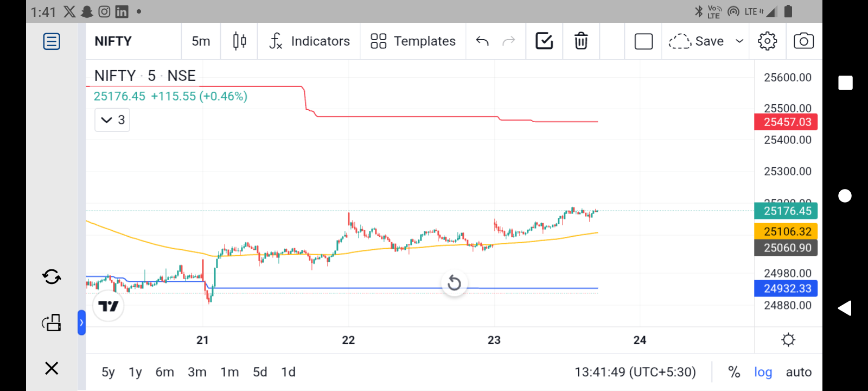
Task: Undo the last chart action
Action: point(482,41)
